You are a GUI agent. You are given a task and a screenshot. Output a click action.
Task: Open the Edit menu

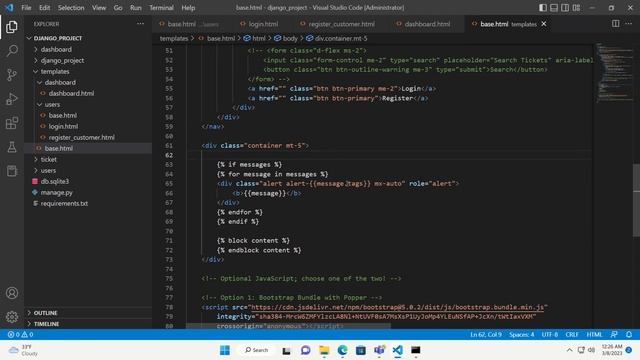click(x=44, y=7)
